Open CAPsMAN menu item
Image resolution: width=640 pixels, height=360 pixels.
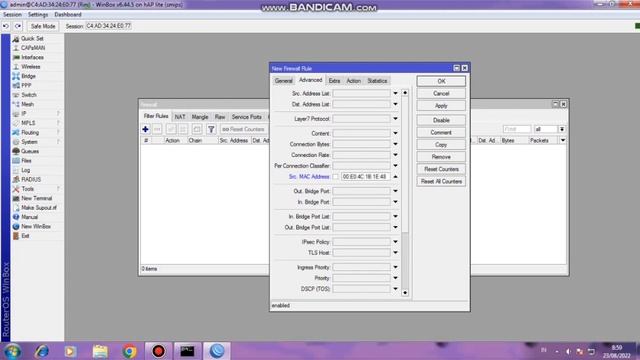(33, 48)
